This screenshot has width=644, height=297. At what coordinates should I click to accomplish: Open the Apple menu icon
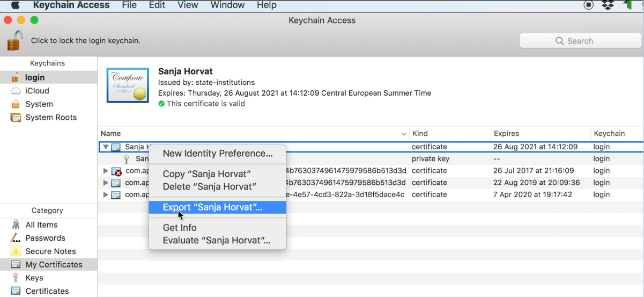click(15, 5)
